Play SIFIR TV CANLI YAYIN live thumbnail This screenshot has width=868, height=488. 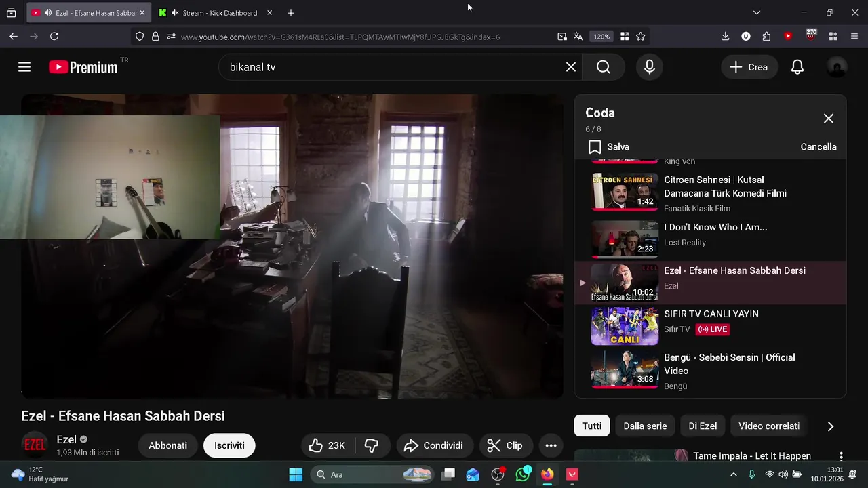click(x=625, y=326)
